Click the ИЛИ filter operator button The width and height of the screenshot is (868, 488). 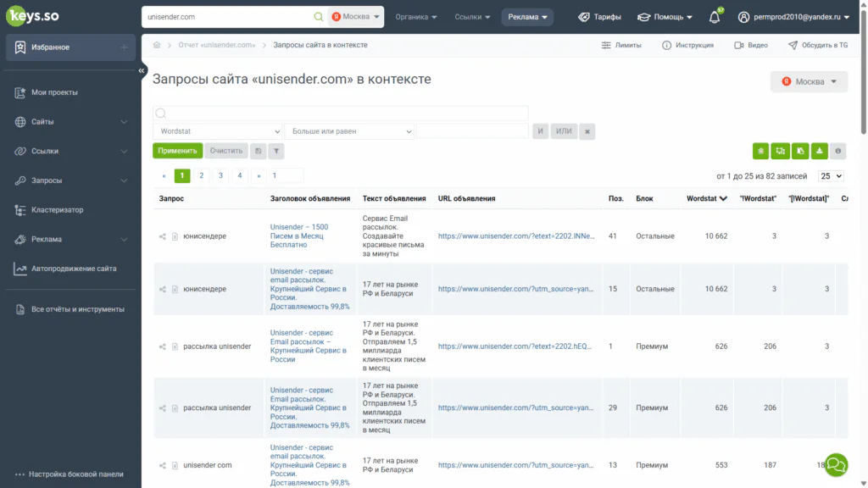[x=564, y=131]
